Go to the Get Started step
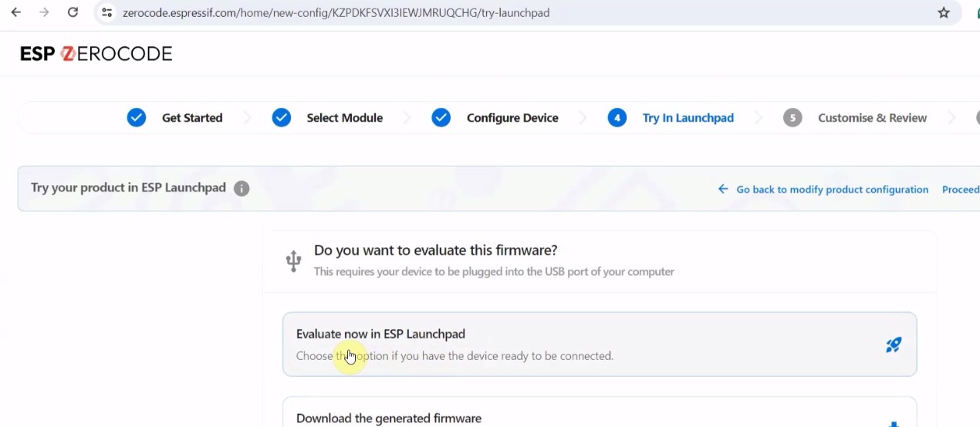This screenshot has width=980, height=427. (192, 118)
